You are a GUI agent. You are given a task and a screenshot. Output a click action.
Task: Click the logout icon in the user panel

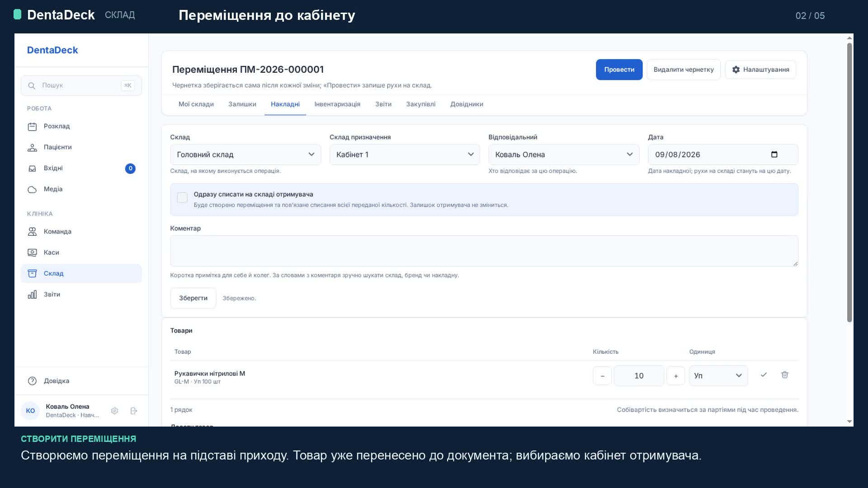134,411
